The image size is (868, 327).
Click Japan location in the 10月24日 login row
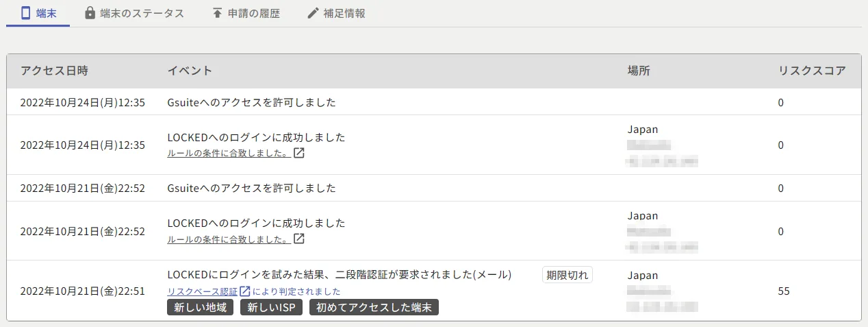(643, 130)
